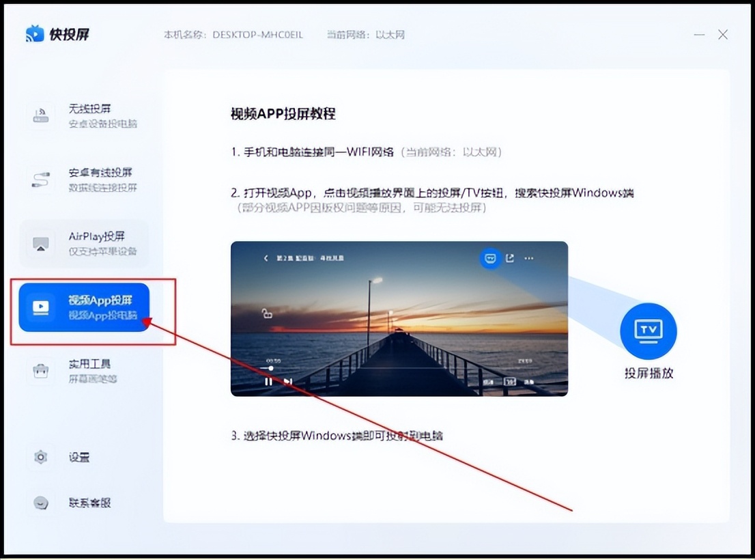Click the 安卓有线投屏 USB cable icon
The height and width of the screenshot is (560, 755).
coord(41,180)
